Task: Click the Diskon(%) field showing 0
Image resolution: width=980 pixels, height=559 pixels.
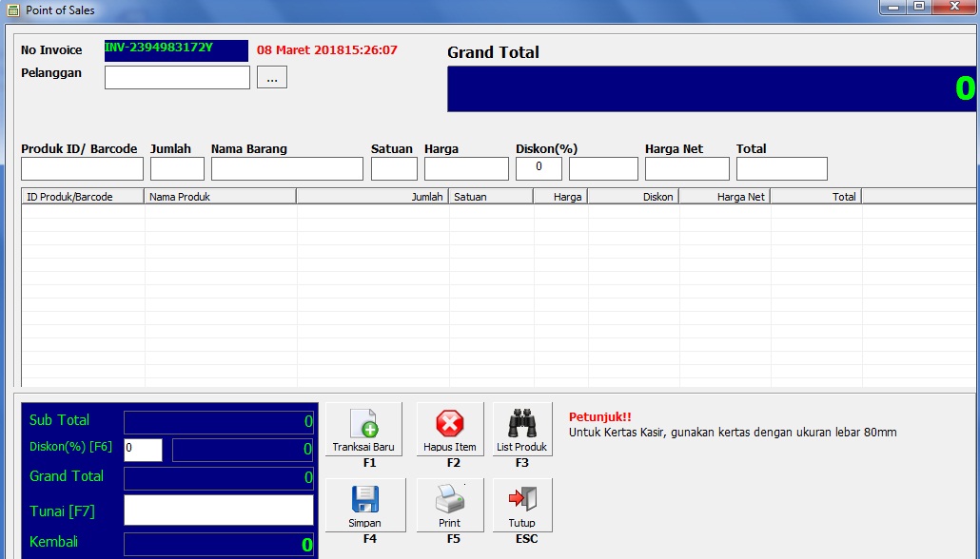Action: pyautogui.click(x=539, y=167)
